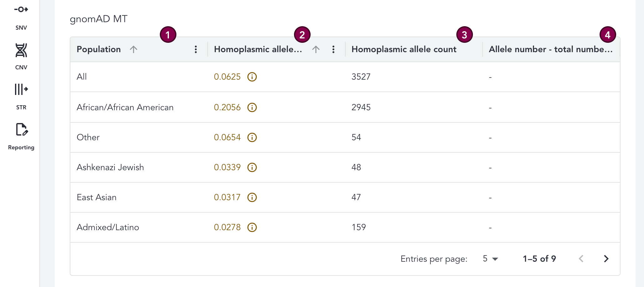This screenshot has height=287, width=644.
Task: Toggle sort arrow on Population column
Action: [134, 49]
